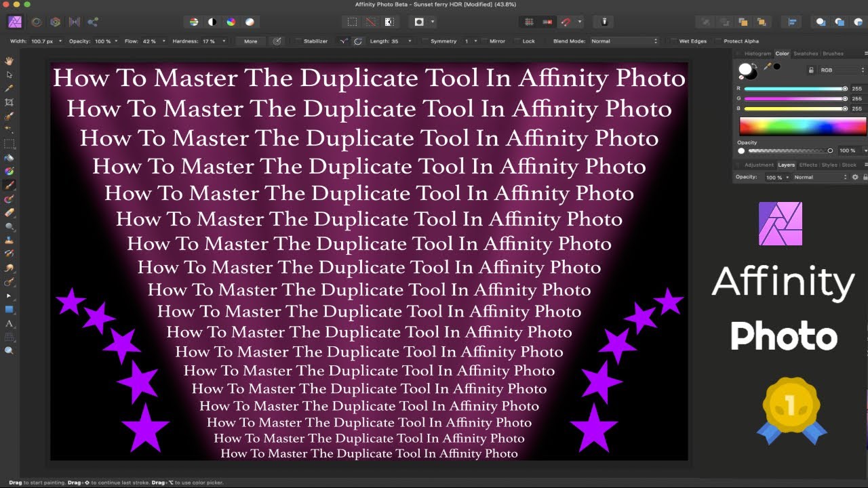
Task: Apply Auto Levels from the toolbar
Action: tap(194, 22)
